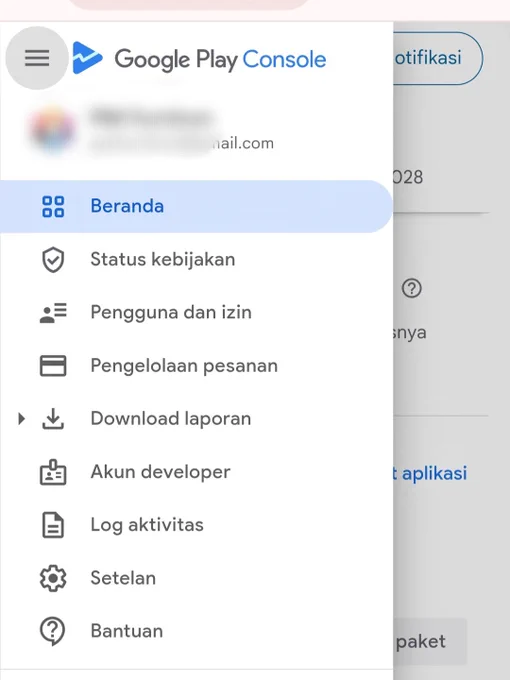Open Download laporan entry

(196, 419)
